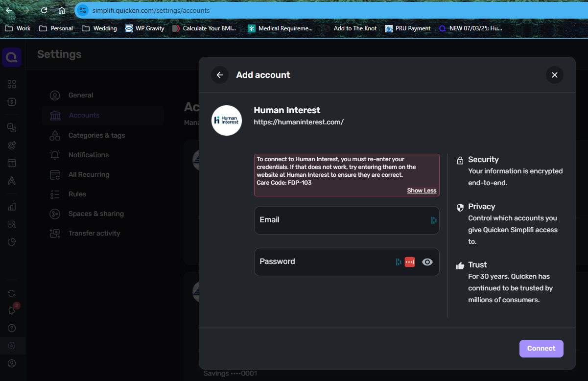Click the Human Interest name heading

pyautogui.click(x=287, y=110)
